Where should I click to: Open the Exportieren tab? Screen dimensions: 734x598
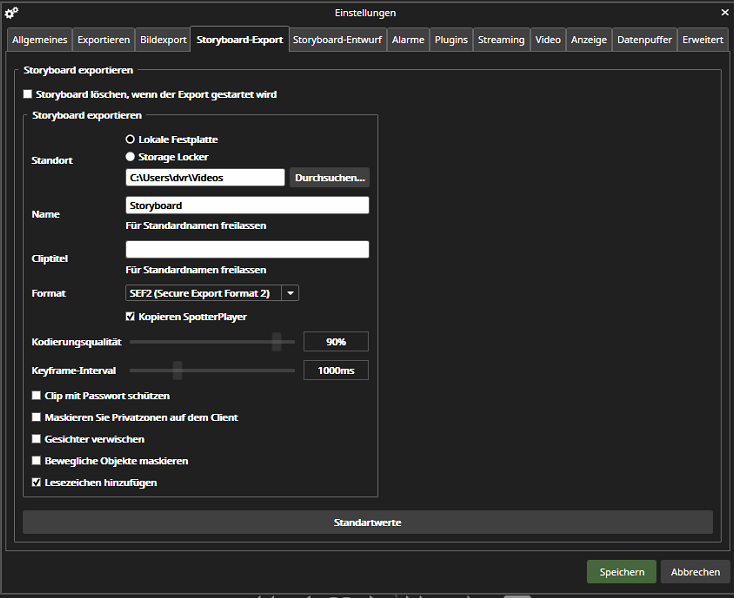pyautogui.click(x=103, y=40)
